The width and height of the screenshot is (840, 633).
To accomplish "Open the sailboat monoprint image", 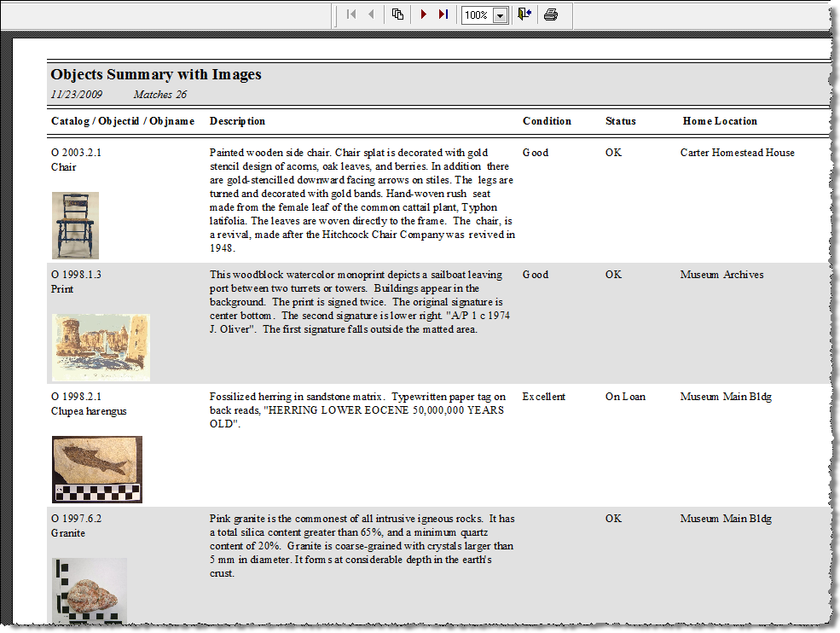I will [x=100, y=346].
